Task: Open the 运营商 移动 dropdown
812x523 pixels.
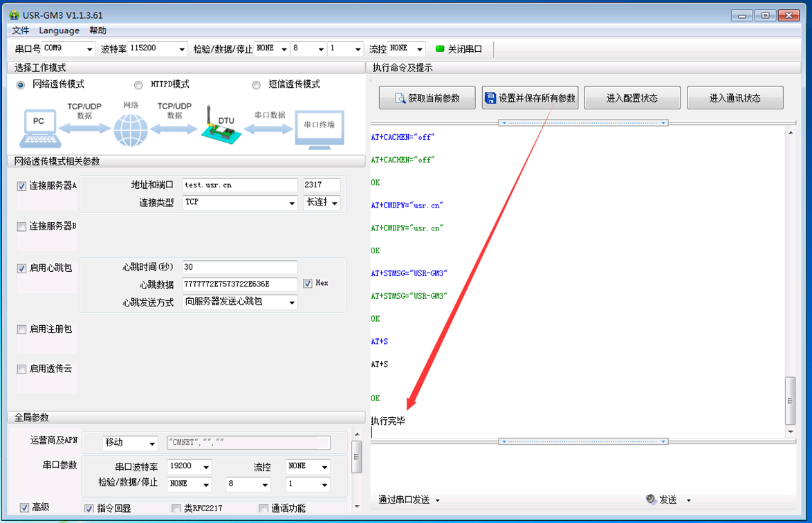Action: 151,443
